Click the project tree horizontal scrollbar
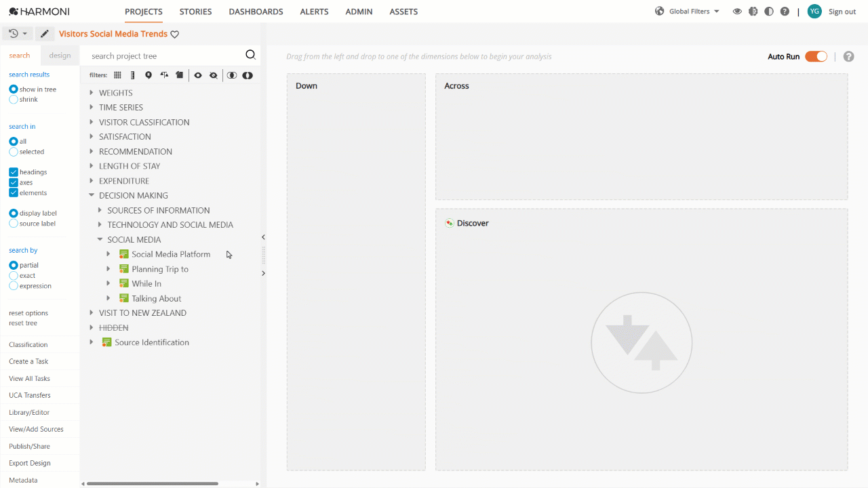This screenshot has width=868, height=488. click(x=153, y=484)
